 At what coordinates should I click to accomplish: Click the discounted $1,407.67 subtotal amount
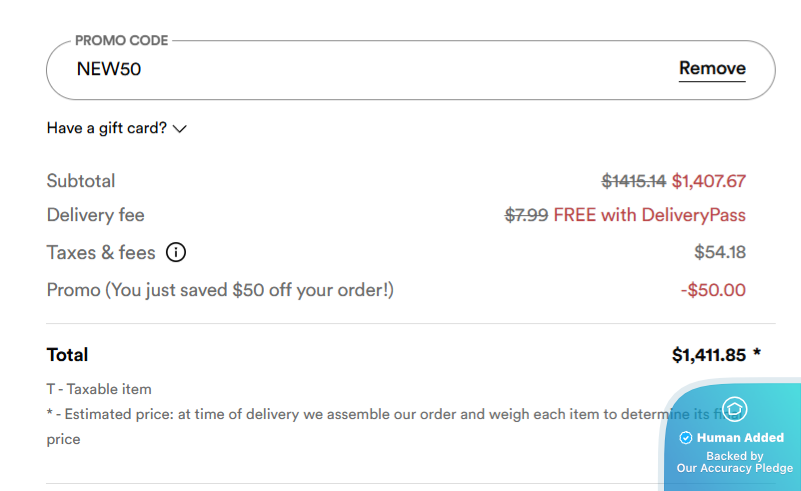pos(709,181)
